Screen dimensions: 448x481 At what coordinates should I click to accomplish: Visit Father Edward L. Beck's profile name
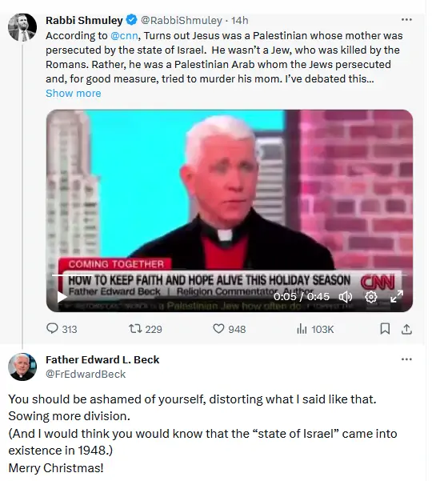(102, 359)
